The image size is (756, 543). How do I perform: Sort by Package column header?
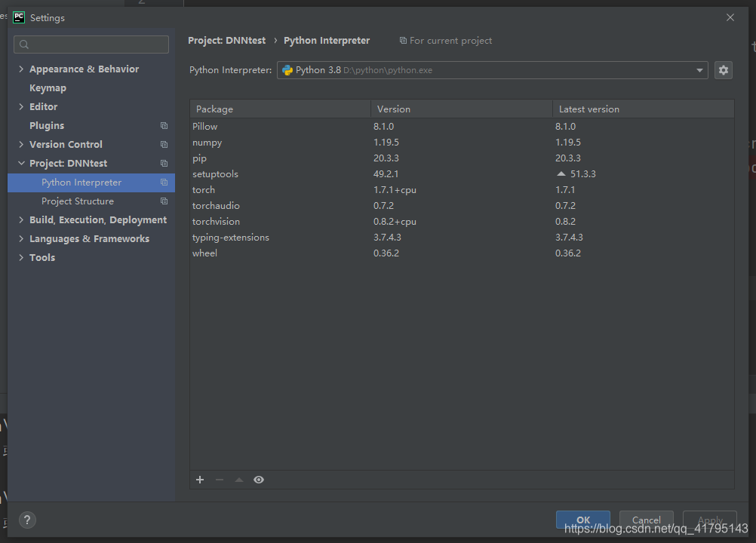pyautogui.click(x=280, y=109)
